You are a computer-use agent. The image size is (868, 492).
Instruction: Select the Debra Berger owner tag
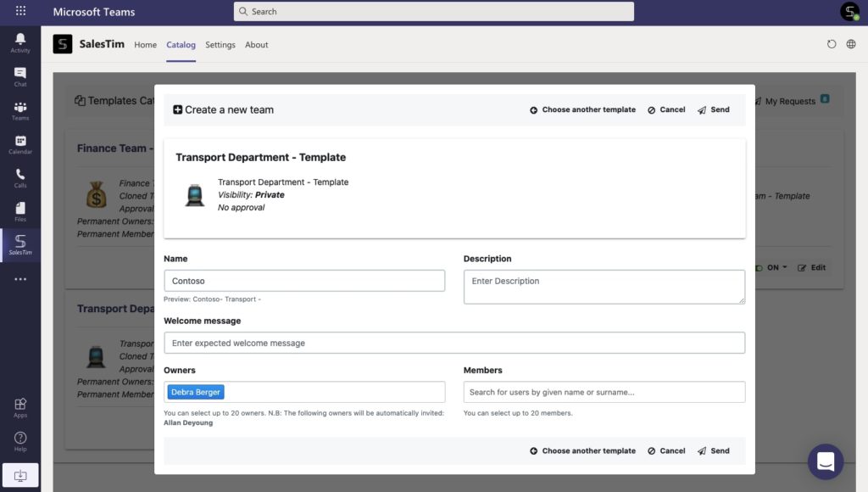(x=196, y=392)
